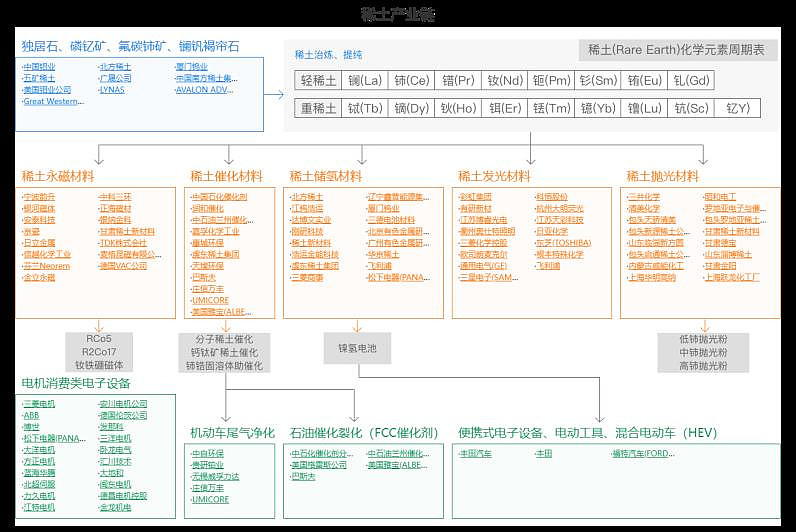Open the 宁波韵升 link

39,197
